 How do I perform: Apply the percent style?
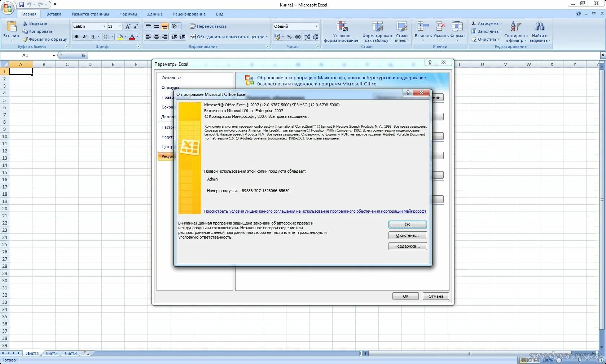[289, 37]
